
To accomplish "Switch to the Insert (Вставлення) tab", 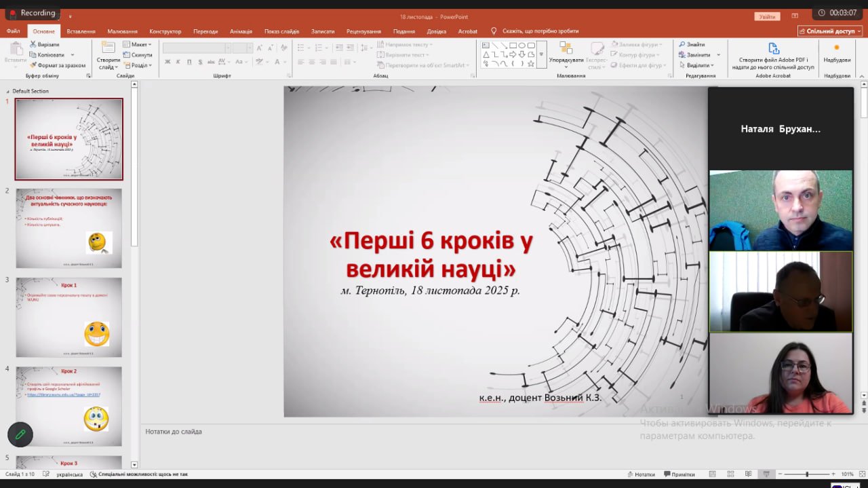I will point(81,31).
